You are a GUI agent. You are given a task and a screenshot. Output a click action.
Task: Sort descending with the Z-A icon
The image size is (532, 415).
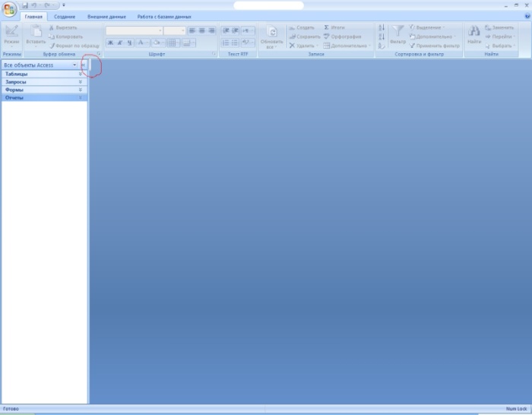[x=382, y=36]
